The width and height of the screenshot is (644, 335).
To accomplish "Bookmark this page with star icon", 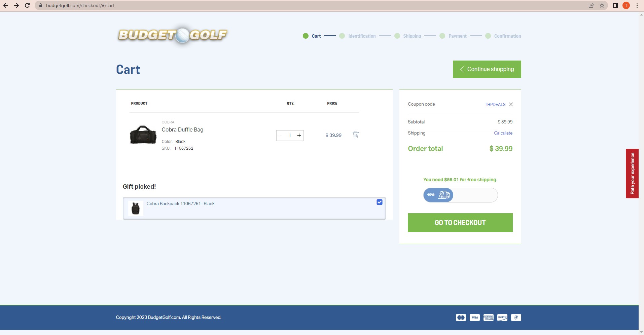I will (x=602, y=5).
